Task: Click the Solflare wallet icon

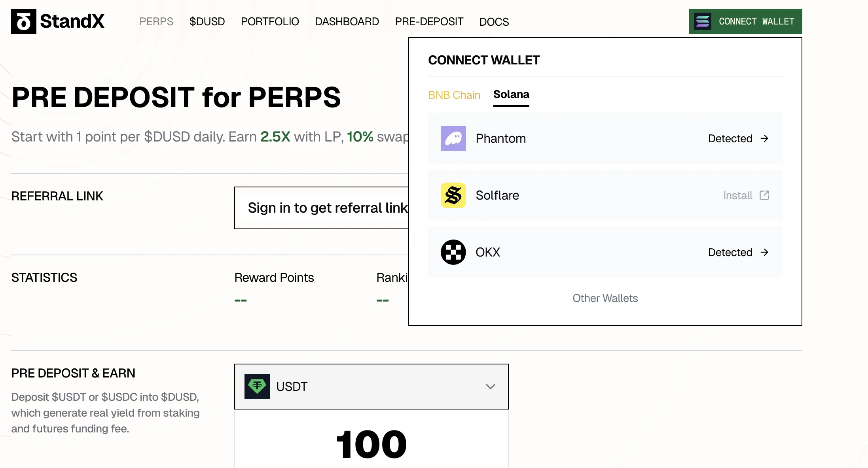Action: [x=453, y=195]
